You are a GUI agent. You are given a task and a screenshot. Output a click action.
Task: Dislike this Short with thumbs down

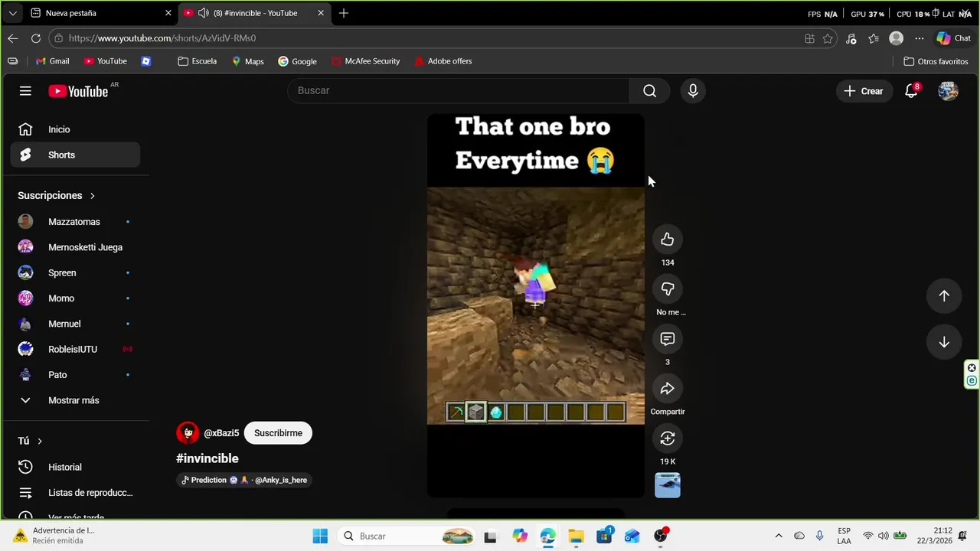[x=668, y=289]
